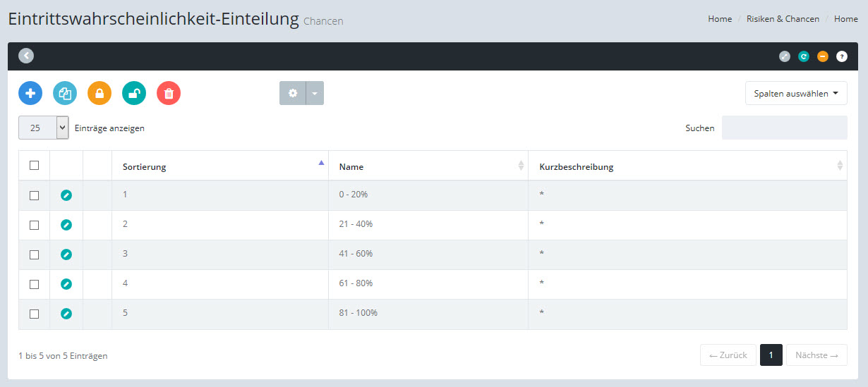Viewport: 868px width, 387px height.
Task: Edit the row named 0 - 20%
Action: click(66, 195)
